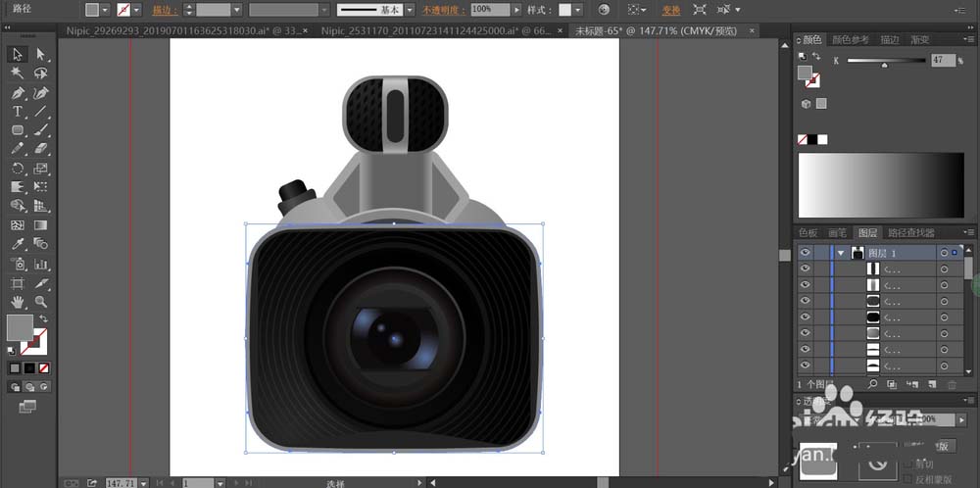Switch to the 颜色参考 tab
Viewport: 980px width, 488px height.
850,39
